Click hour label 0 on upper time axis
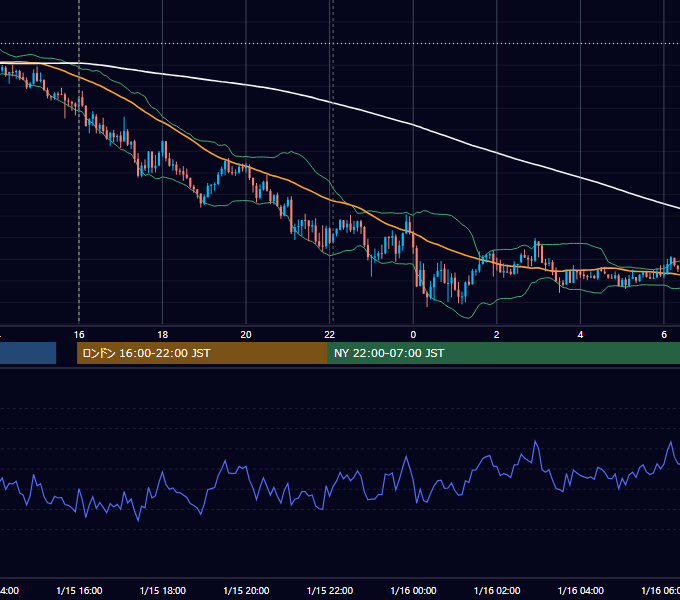Image resolution: width=680 pixels, height=600 pixels. pyautogui.click(x=413, y=335)
